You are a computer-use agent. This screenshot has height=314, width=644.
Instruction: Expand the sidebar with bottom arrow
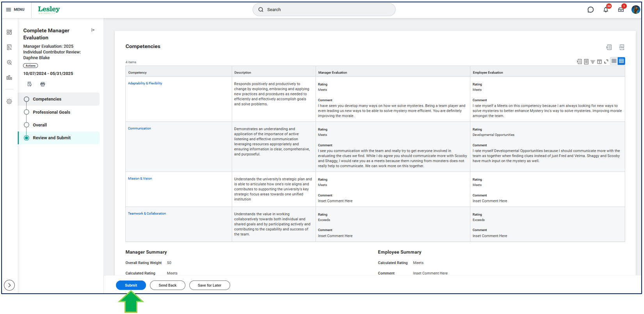tap(9, 285)
